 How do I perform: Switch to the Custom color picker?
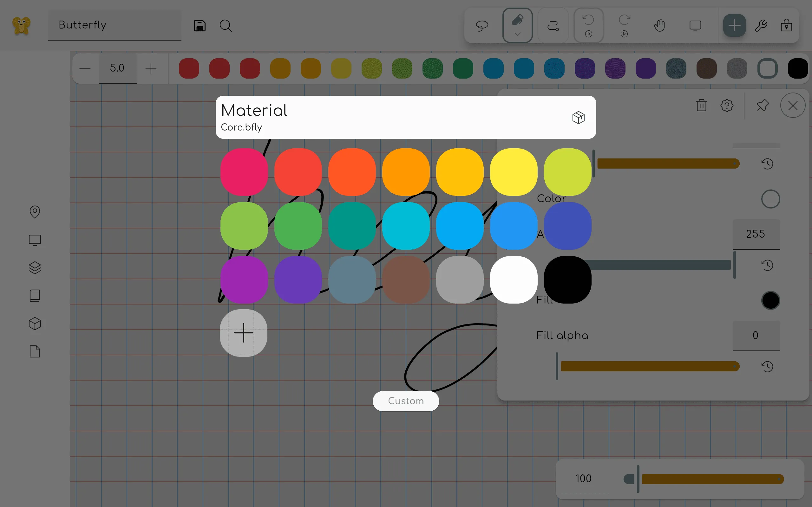pos(405,401)
